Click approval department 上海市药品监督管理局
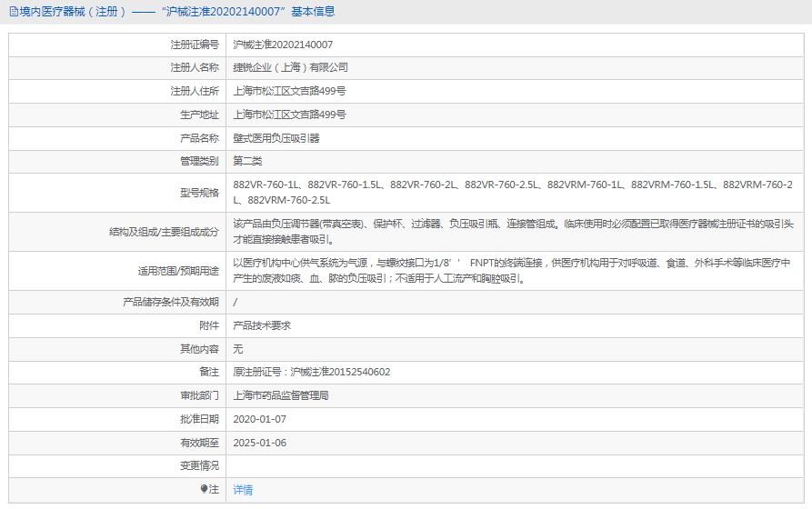 tap(281, 395)
